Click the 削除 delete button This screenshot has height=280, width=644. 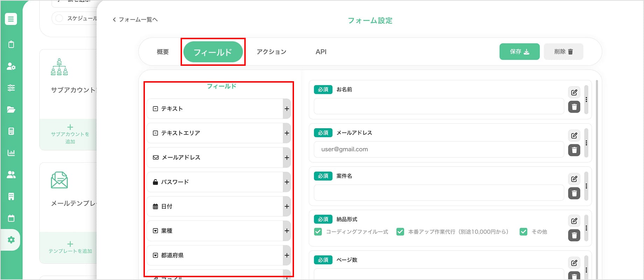[563, 52]
